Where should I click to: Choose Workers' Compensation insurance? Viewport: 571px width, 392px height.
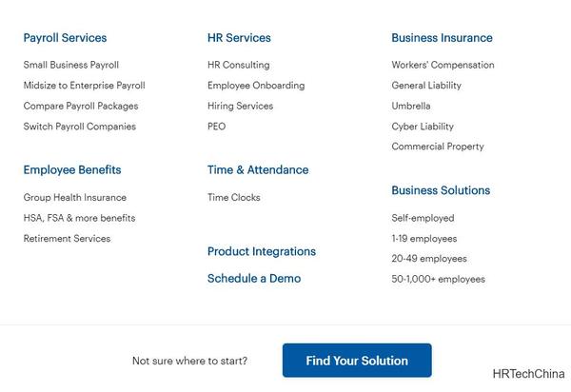443,65
